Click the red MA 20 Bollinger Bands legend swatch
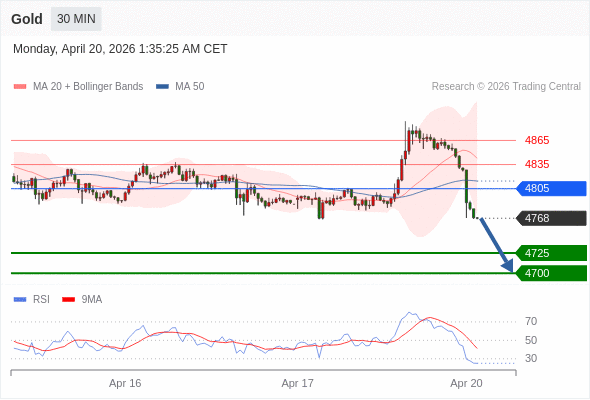590x400 pixels. pyautogui.click(x=20, y=87)
